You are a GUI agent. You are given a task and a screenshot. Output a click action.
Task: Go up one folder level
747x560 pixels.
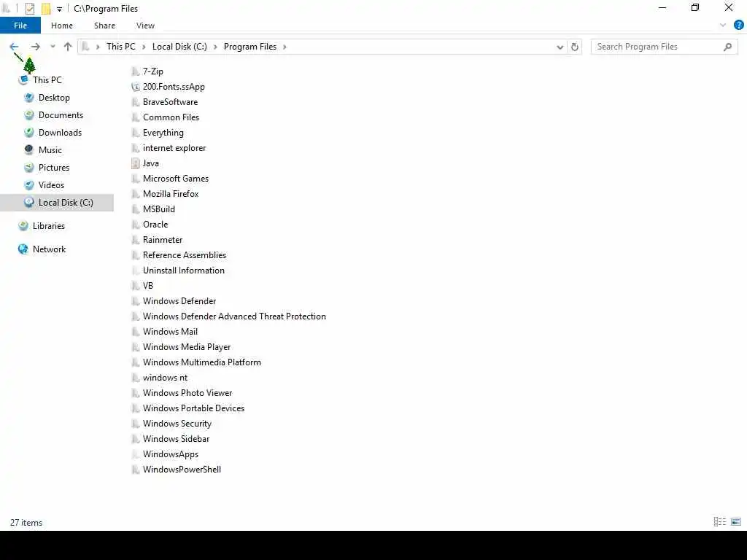68,47
